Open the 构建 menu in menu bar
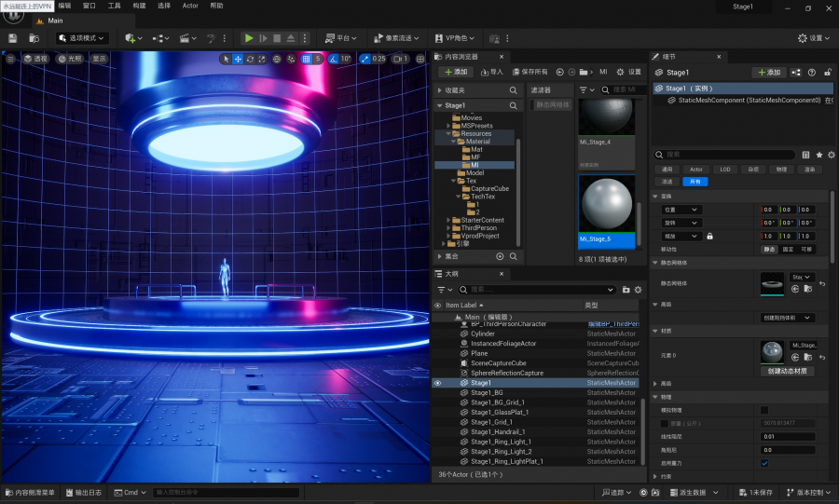 tap(139, 6)
